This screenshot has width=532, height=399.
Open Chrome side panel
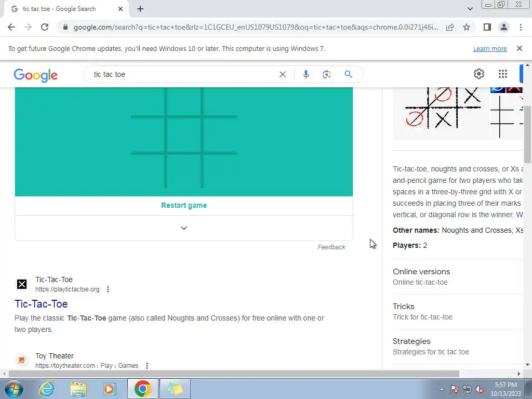pyautogui.click(x=487, y=27)
